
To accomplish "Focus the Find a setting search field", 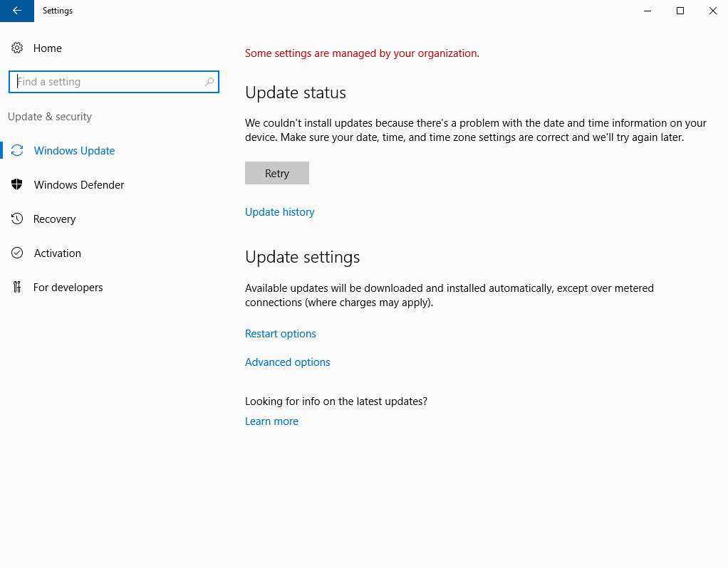I will click(107, 82).
